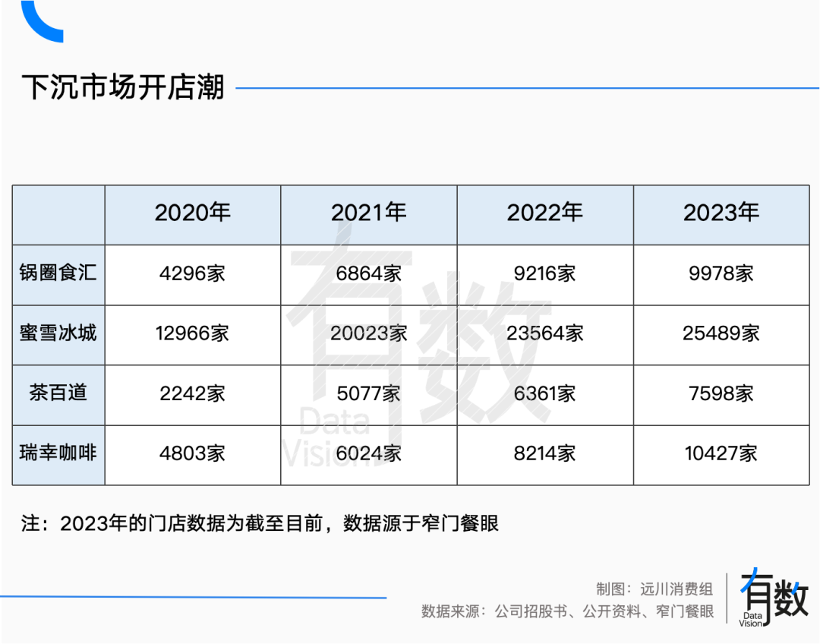Choose the 6024家 cell for 瑞幸咖啡
820x644 pixels.
click(x=369, y=455)
